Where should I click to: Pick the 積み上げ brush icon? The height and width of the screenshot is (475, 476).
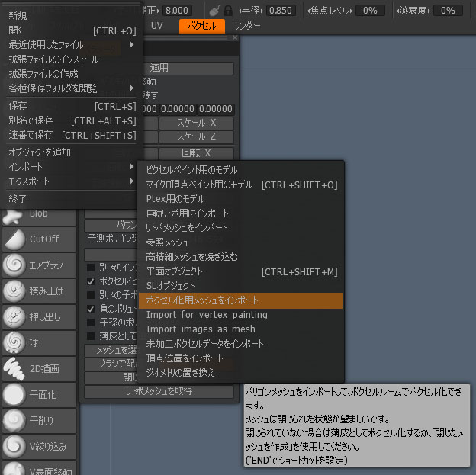[14, 291]
